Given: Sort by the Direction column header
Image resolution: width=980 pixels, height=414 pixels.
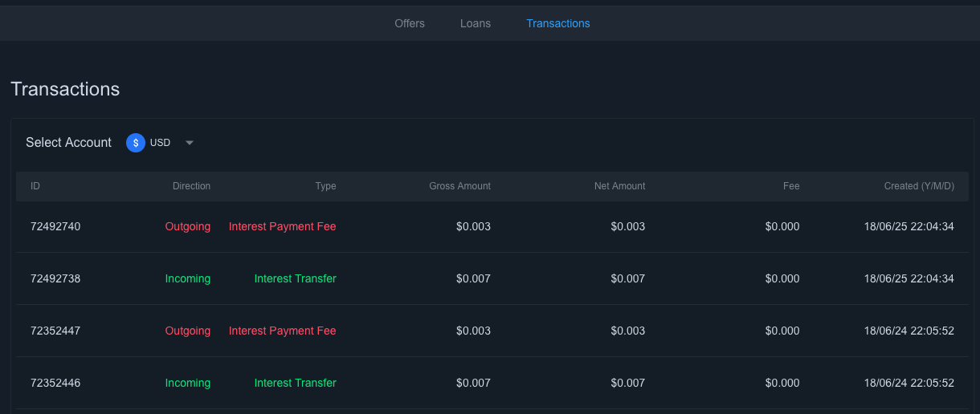Looking at the screenshot, I should click(x=191, y=186).
